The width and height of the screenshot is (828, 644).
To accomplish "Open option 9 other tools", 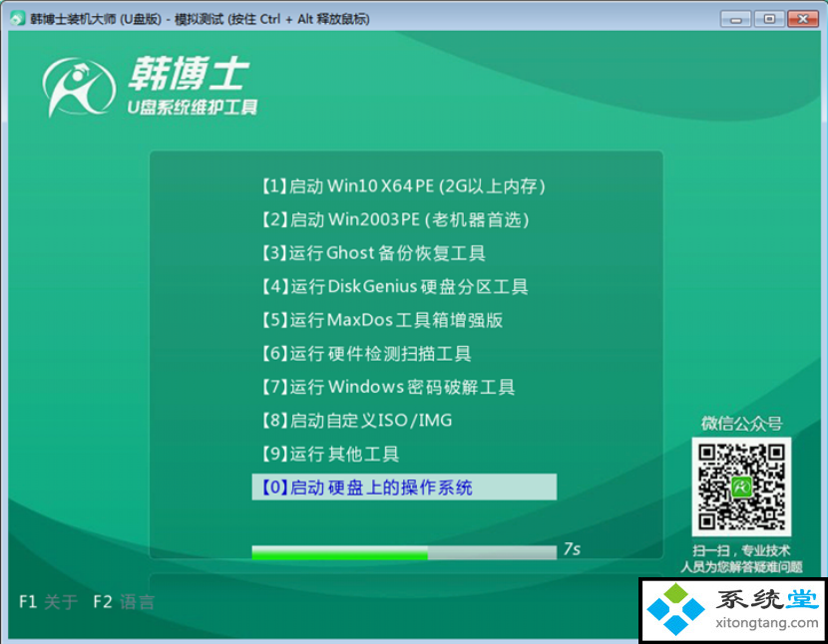I will [x=330, y=454].
